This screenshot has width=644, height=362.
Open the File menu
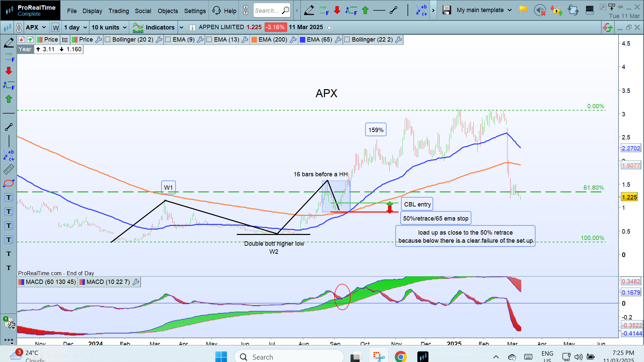click(72, 11)
